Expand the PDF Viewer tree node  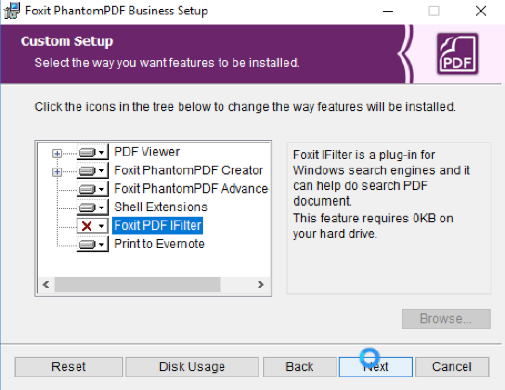57,153
